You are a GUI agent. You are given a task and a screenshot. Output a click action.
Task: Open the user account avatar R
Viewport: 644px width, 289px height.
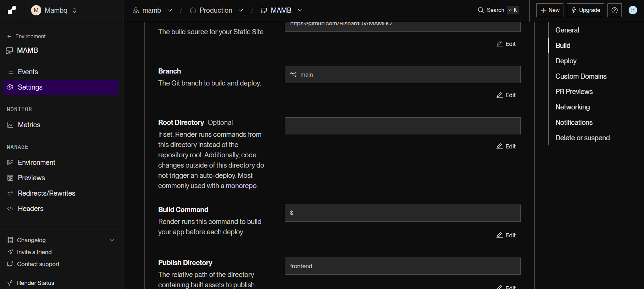coord(632,10)
